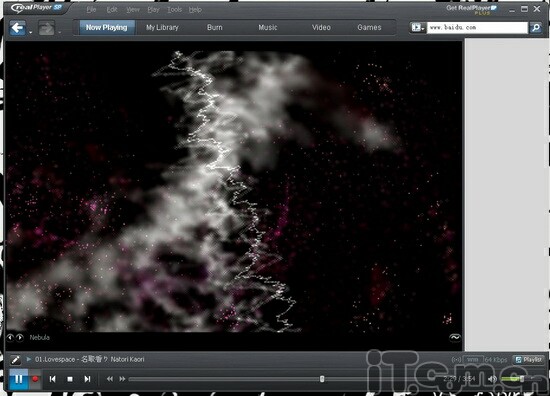Click the fast forward double-arrow button
This screenshot has height=396, width=550.
pos(122,379)
